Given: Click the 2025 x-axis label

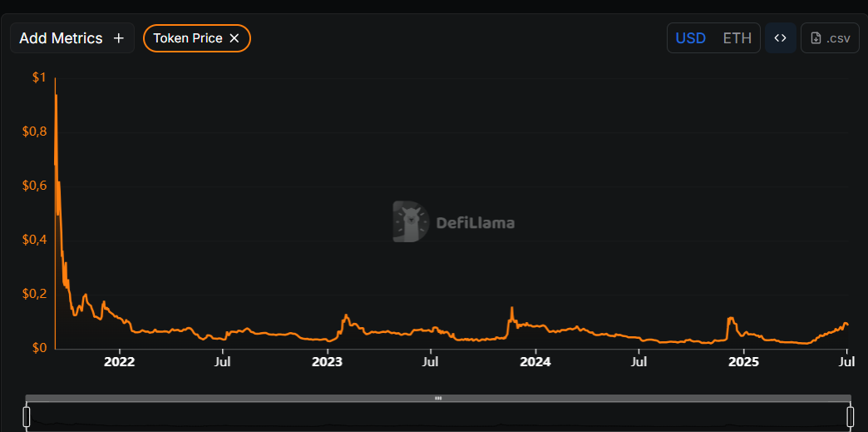Looking at the screenshot, I should (743, 363).
